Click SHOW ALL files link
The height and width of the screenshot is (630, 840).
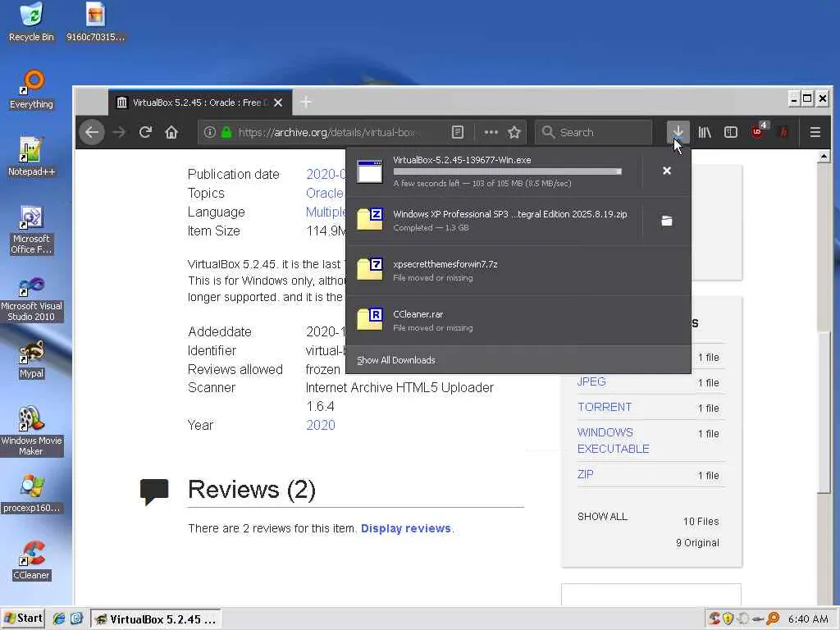pyautogui.click(x=602, y=517)
